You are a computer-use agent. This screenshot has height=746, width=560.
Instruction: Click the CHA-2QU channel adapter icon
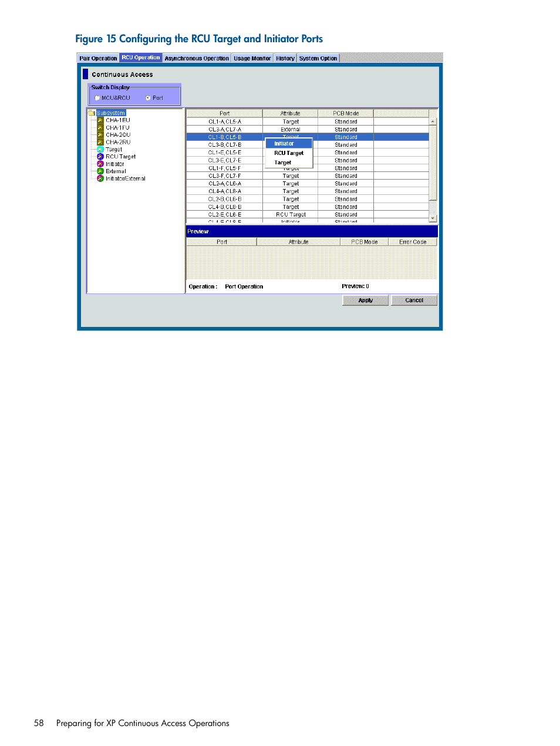click(100, 134)
